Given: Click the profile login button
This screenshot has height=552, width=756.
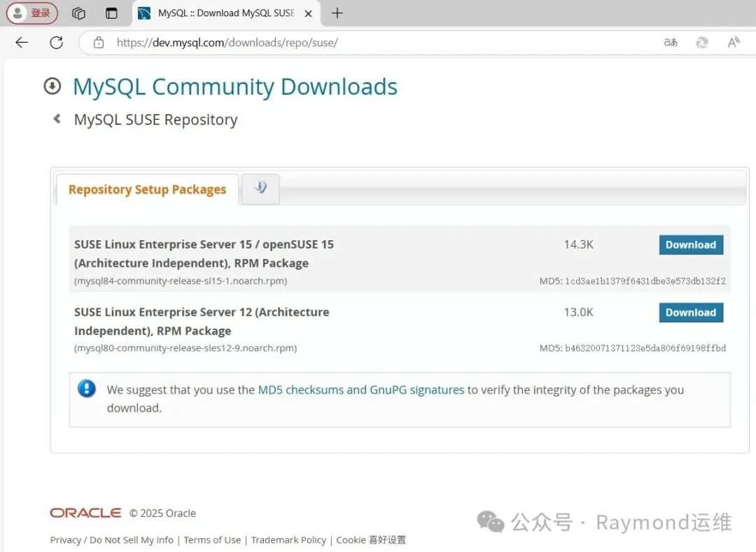Looking at the screenshot, I should [31, 13].
